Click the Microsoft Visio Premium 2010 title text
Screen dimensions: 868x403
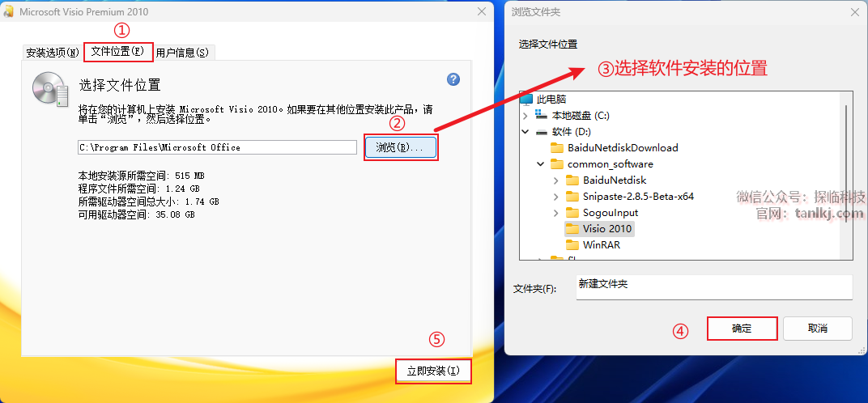click(83, 11)
